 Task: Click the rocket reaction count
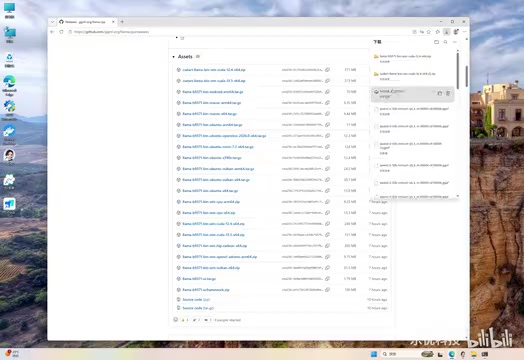(196, 320)
